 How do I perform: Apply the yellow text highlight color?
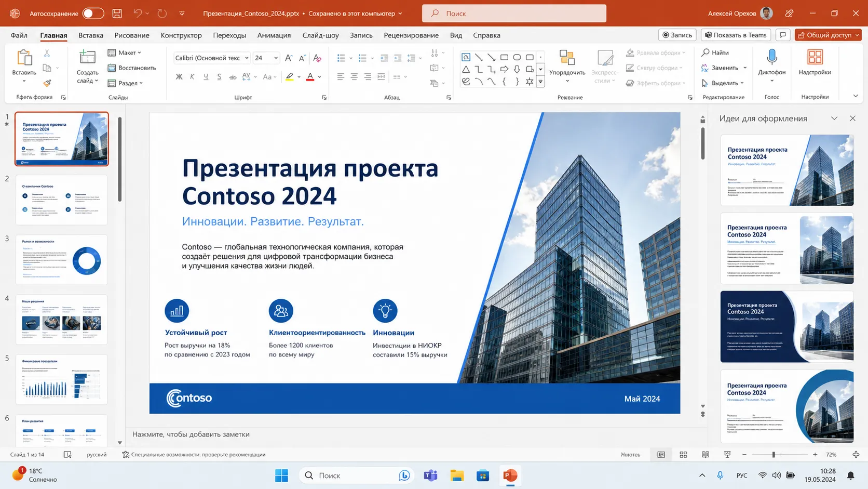click(290, 77)
